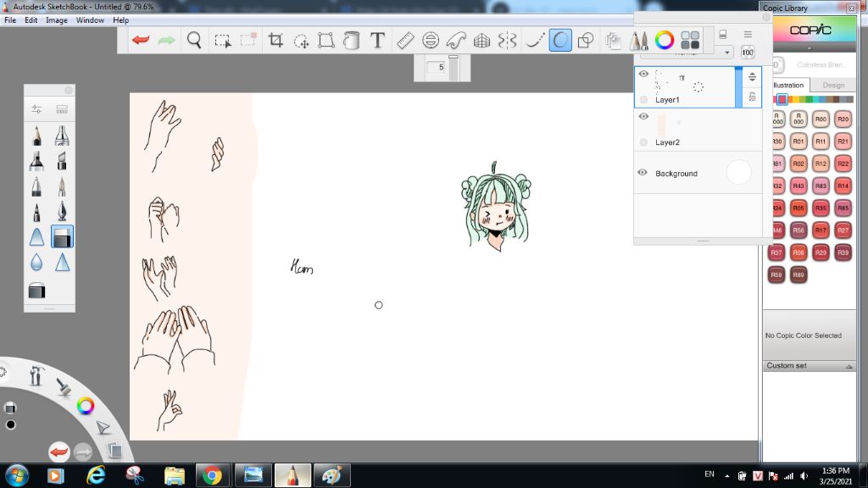
Task: Click the Background color white circle
Action: tap(738, 172)
